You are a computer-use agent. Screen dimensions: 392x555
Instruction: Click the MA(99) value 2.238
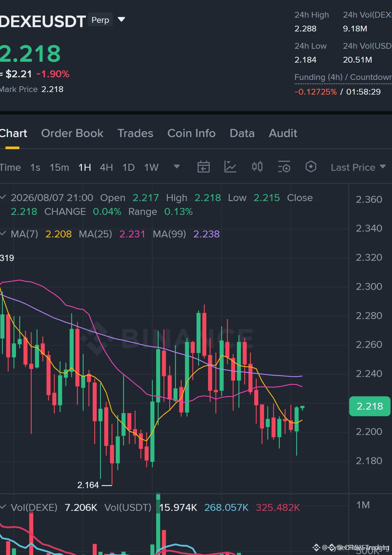point(207,234)
